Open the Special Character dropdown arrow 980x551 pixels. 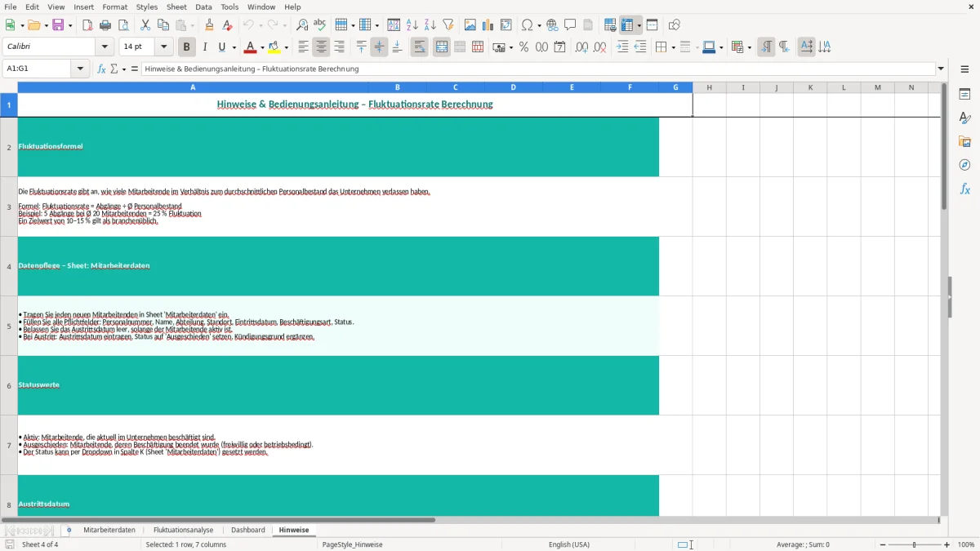click(539, 25)
